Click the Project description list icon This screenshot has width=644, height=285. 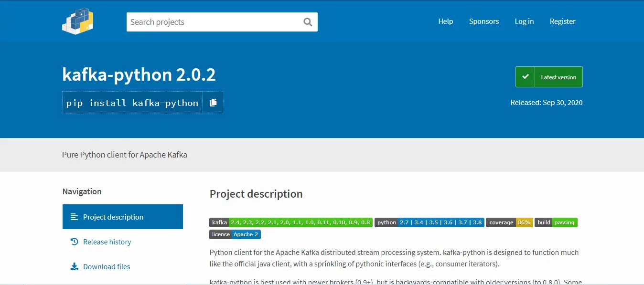(x=74, y=217)
